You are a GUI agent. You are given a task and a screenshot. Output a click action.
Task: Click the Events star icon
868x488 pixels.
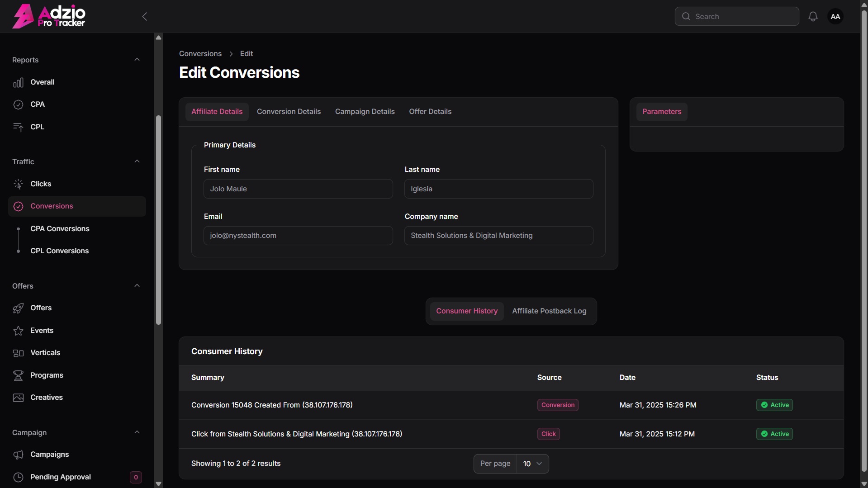(18, 331)
